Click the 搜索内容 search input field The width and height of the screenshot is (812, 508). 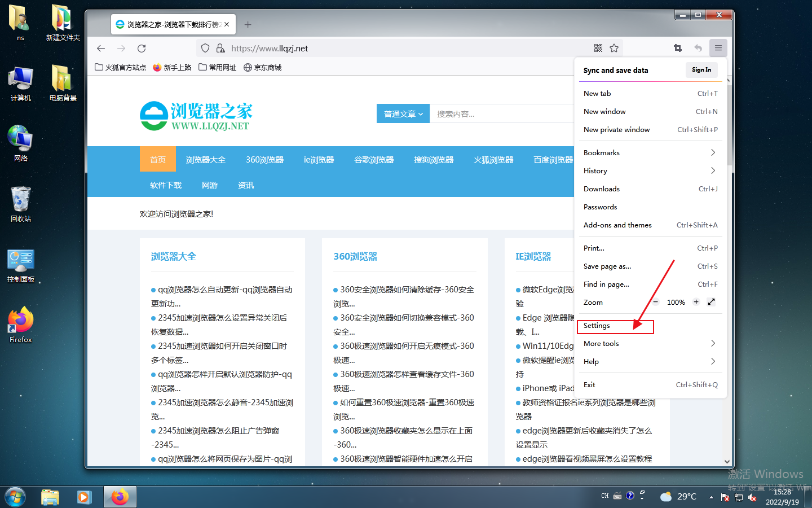[x=502, y=113]
